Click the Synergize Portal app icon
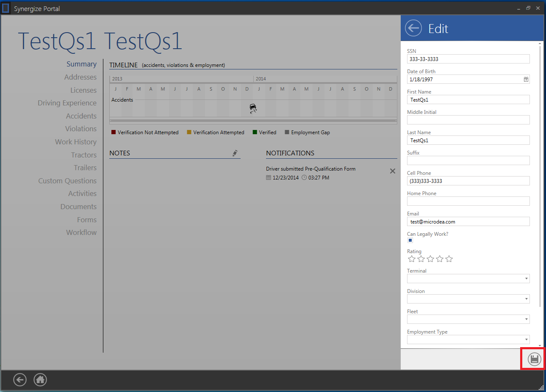The height and width of the screenshot is (392, 546). point(6,8)
